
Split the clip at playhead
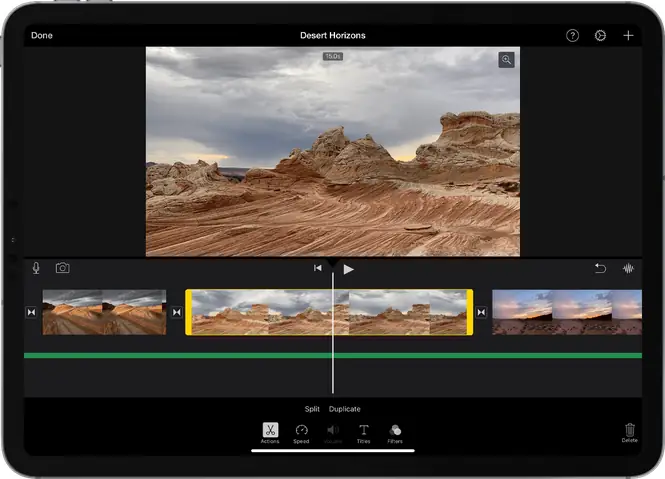coord(312,409)
